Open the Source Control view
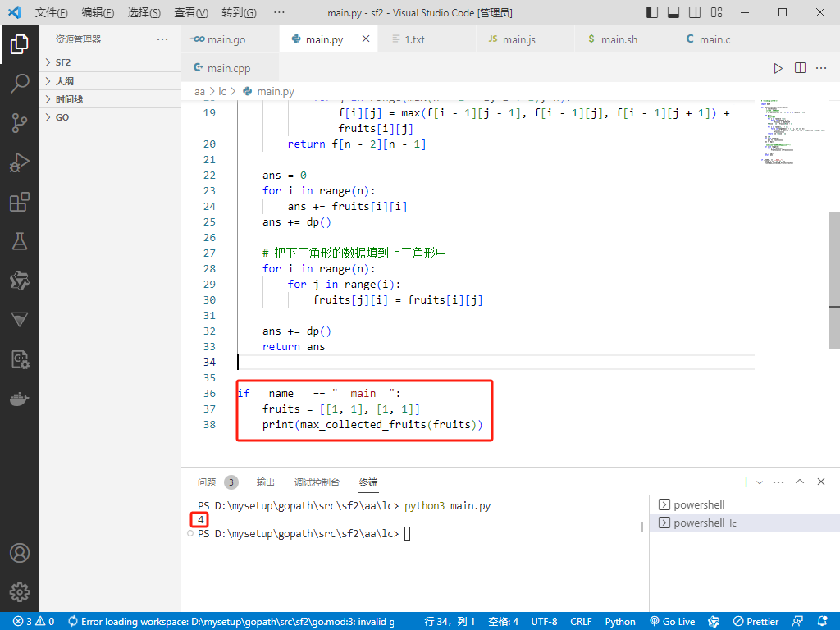 tap(20, 123)
